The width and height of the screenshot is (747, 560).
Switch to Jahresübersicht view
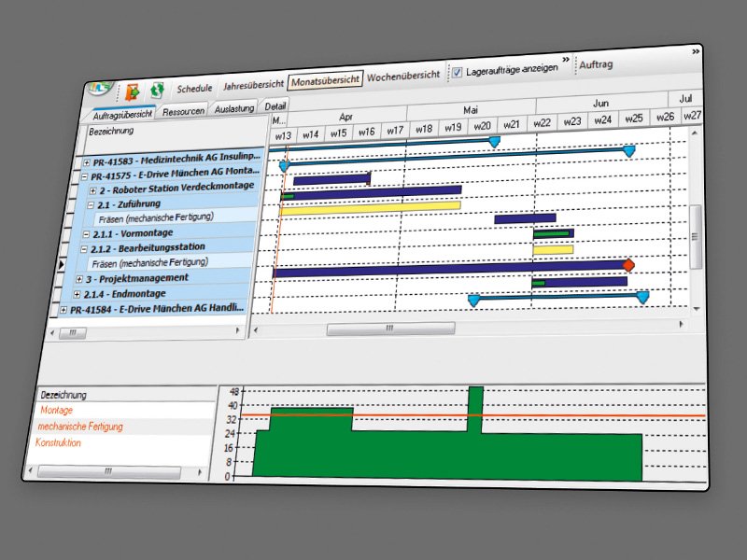(x=253, y=85)
